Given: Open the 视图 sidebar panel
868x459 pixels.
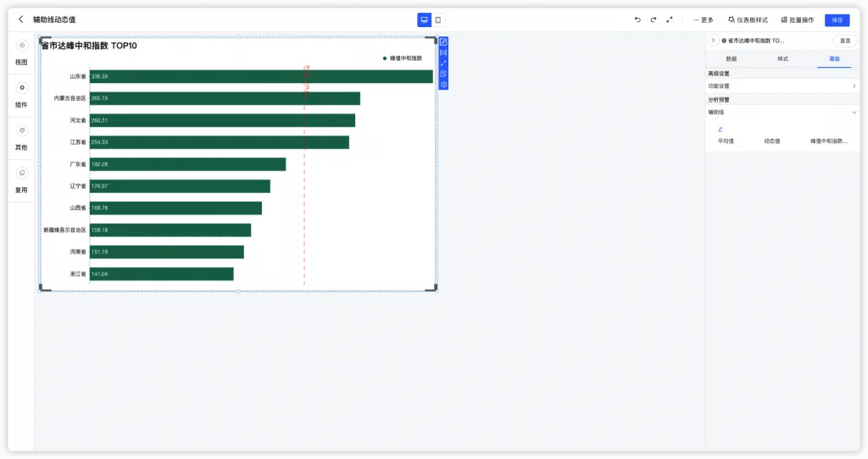Looking at the screenshot, I should (21, 53).
